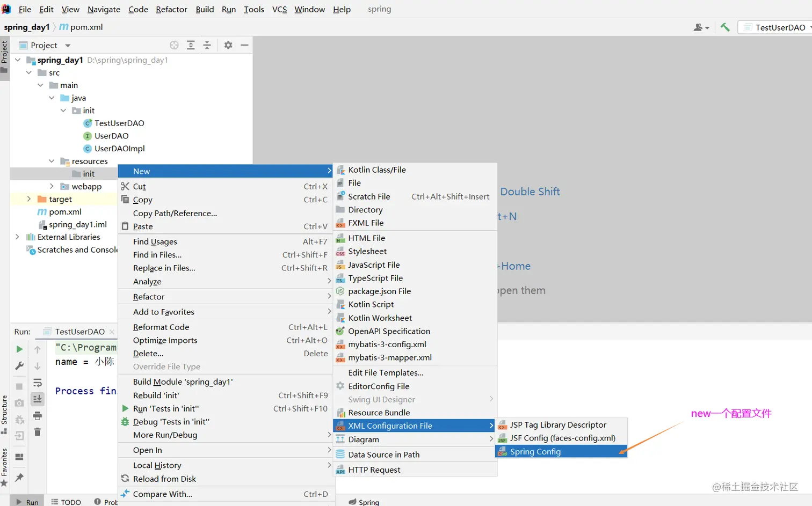
Task: Select pom.xml file in project tree
Action: (60, 212)
